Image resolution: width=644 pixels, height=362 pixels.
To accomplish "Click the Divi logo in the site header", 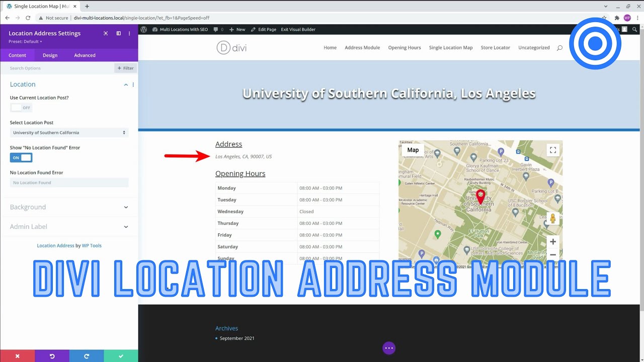I will tap(231, 48).
